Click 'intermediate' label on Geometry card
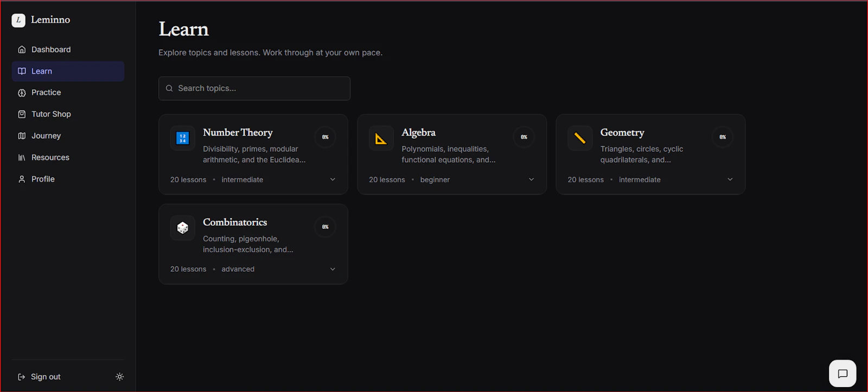The height and width of the screenshot is (392, 868). coord(640,179)
